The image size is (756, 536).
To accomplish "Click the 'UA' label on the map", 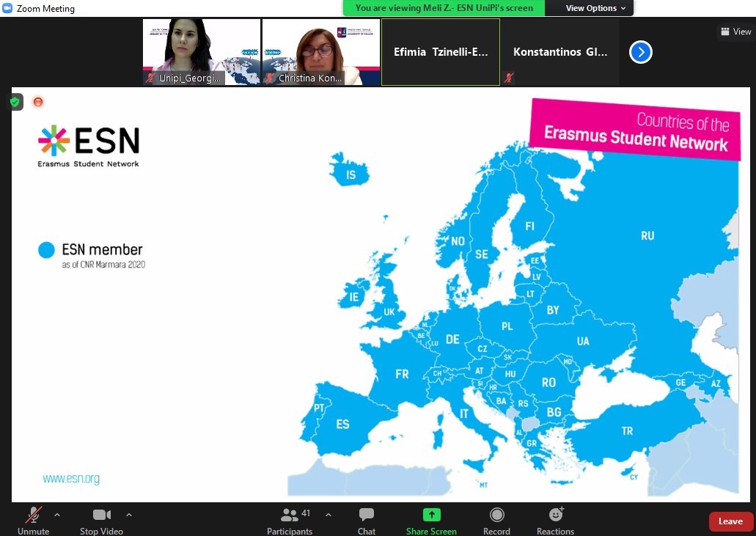I will (583, 341).
